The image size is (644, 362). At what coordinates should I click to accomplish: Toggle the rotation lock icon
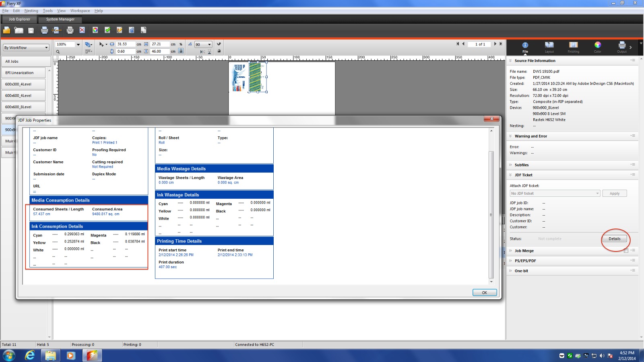[x=219, y=51]
